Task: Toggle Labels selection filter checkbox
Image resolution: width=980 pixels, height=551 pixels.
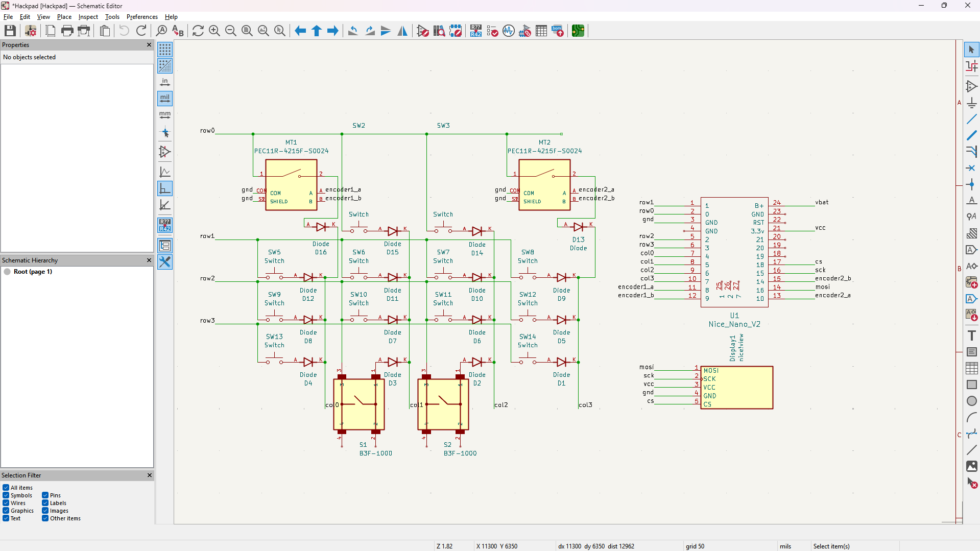Action: [x=45, y=503]
